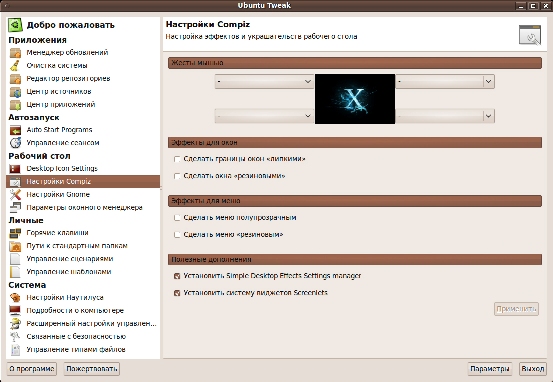
Task: Open the bottom-right mouse gesture dropdown
Action: pyautogui.click(x=445, y=116)
